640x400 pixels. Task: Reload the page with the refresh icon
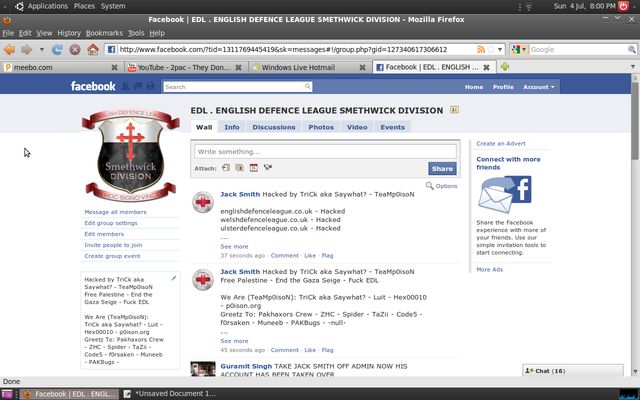point(59,49)
